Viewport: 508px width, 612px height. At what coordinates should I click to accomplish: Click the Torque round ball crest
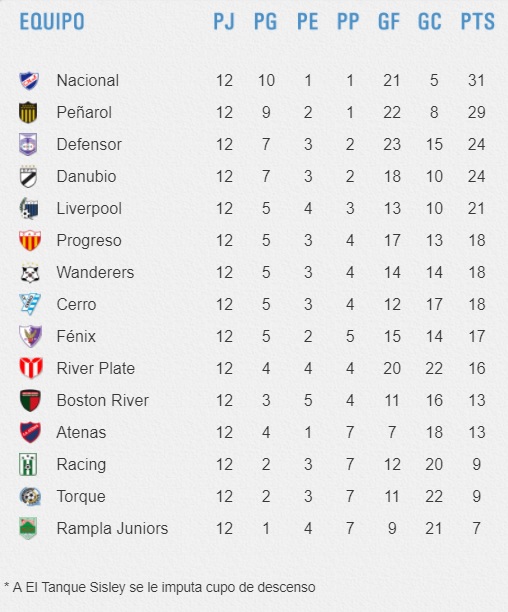(30, 496)
